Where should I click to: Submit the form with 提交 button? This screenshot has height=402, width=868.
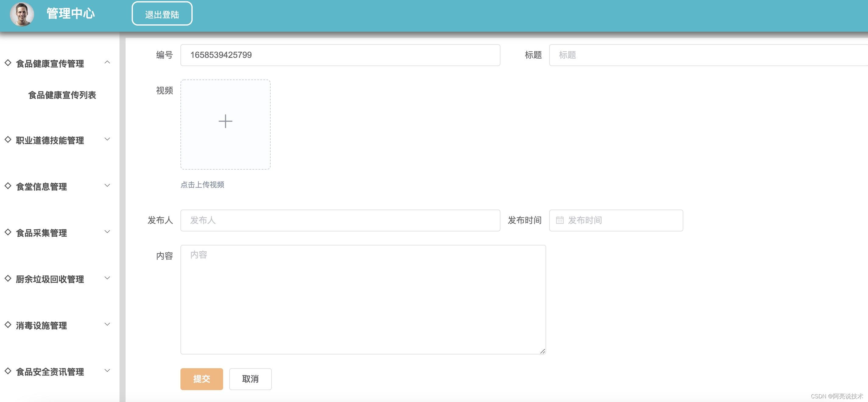[201, 379]
